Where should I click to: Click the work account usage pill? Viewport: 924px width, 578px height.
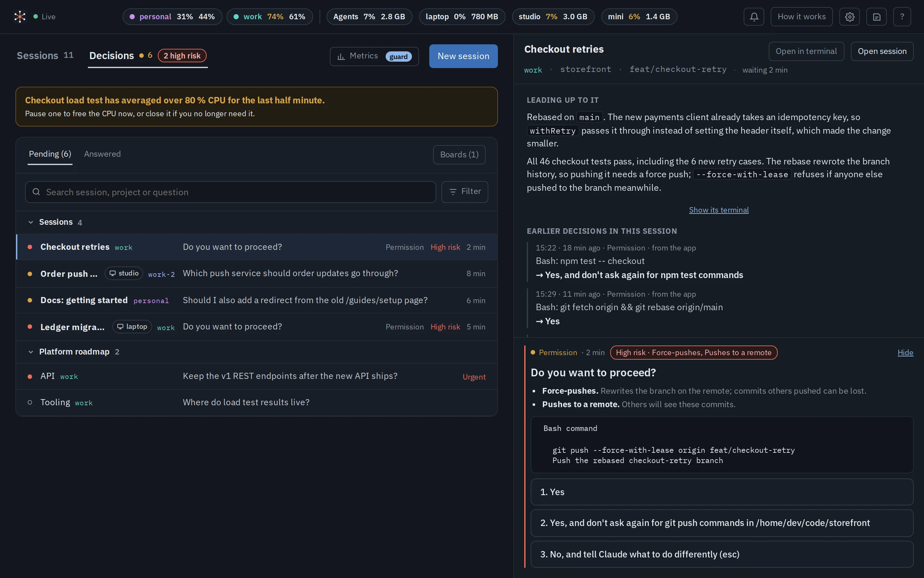coord(269,17)
